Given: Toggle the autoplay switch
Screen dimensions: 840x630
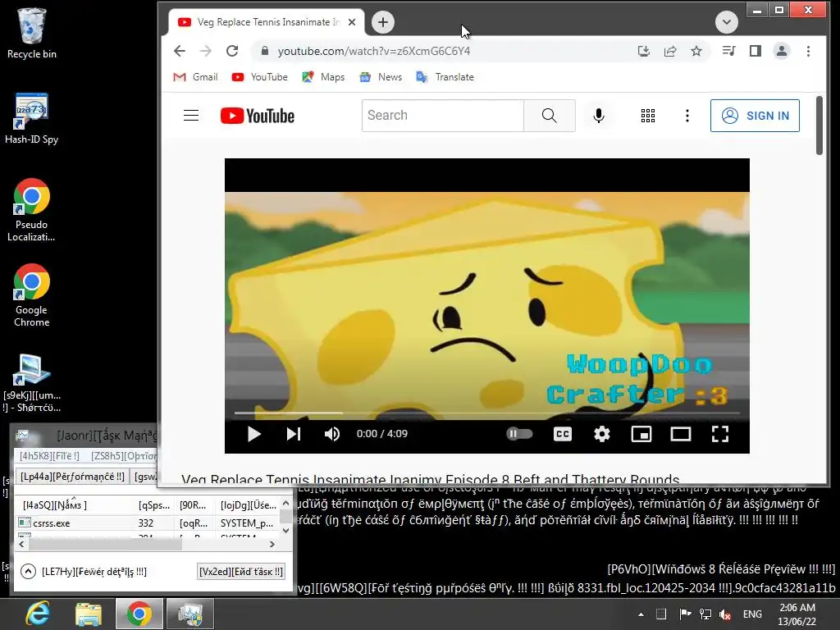Looking at the screenshot, I should [x=519, y=434].
